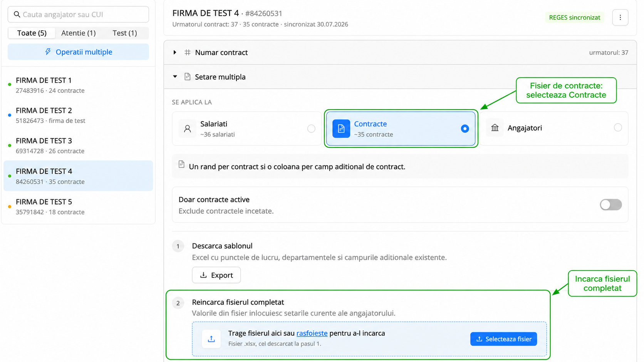Click the blue document icon in Contracte card
This screenshot has width=644, height=362.
pyautogui.click(x=341, y=129)
